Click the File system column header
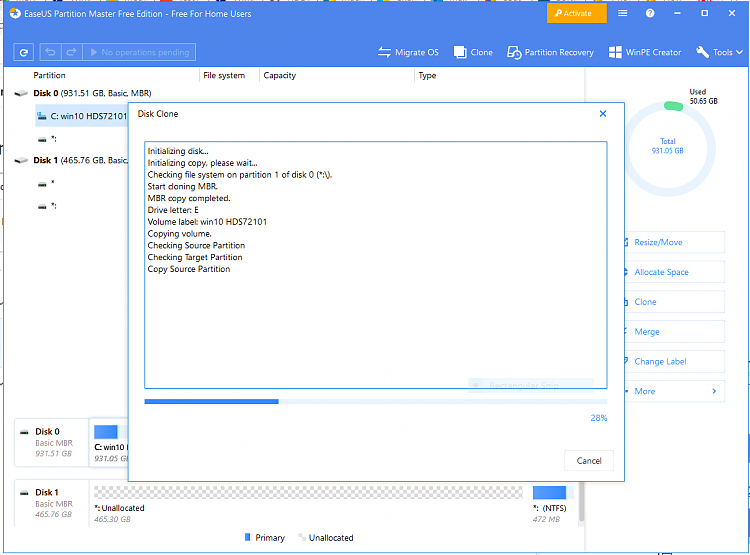 point(224,75)
